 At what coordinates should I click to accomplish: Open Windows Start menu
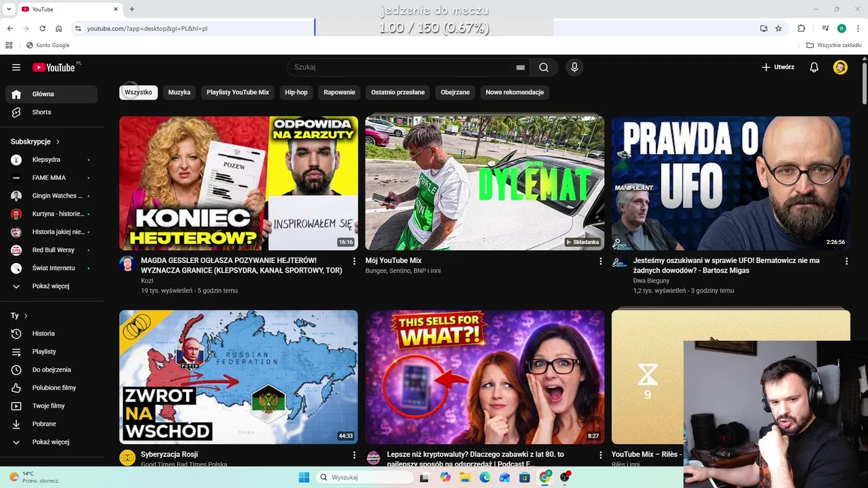303,477
